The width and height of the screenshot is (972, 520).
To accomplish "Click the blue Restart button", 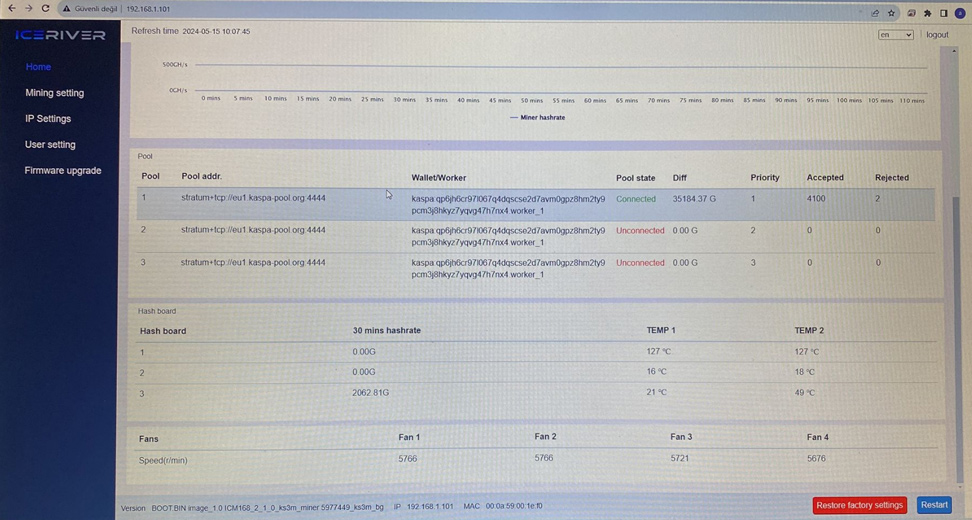I will [x=934, y=505].
